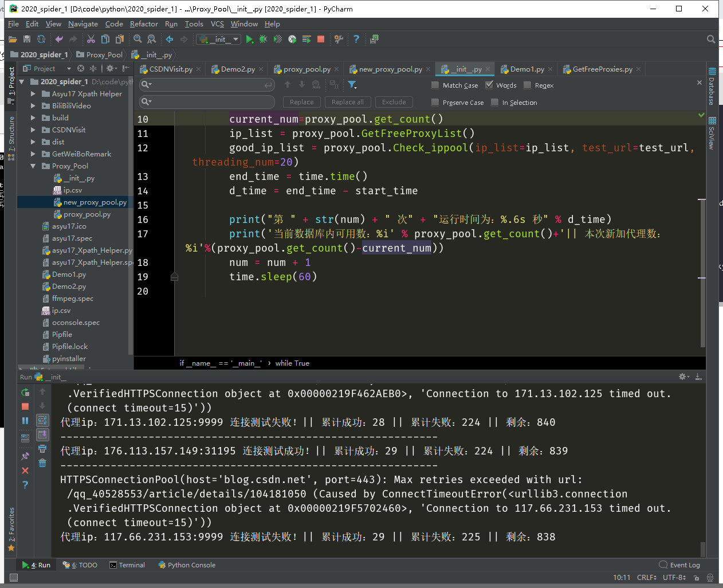Click Collapse All icon in Project panel
The width and height of the screenshot is (723, 588).
click(x=93, y=69)
